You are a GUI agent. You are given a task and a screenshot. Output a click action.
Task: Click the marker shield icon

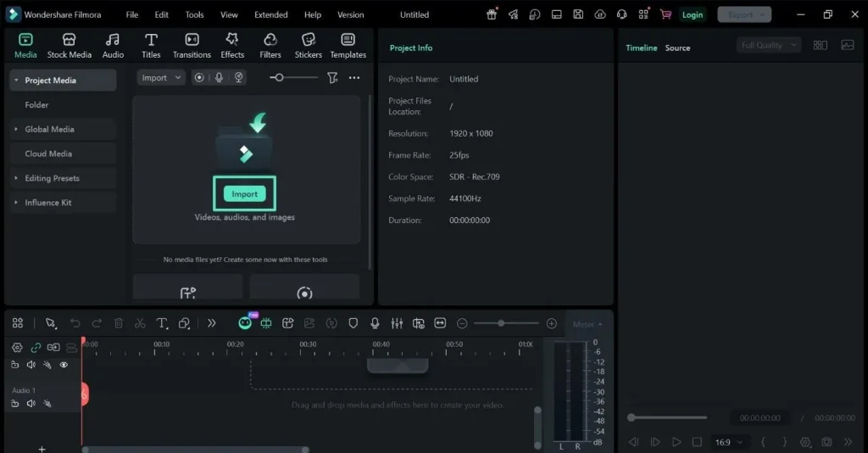[x=353, y=323]
